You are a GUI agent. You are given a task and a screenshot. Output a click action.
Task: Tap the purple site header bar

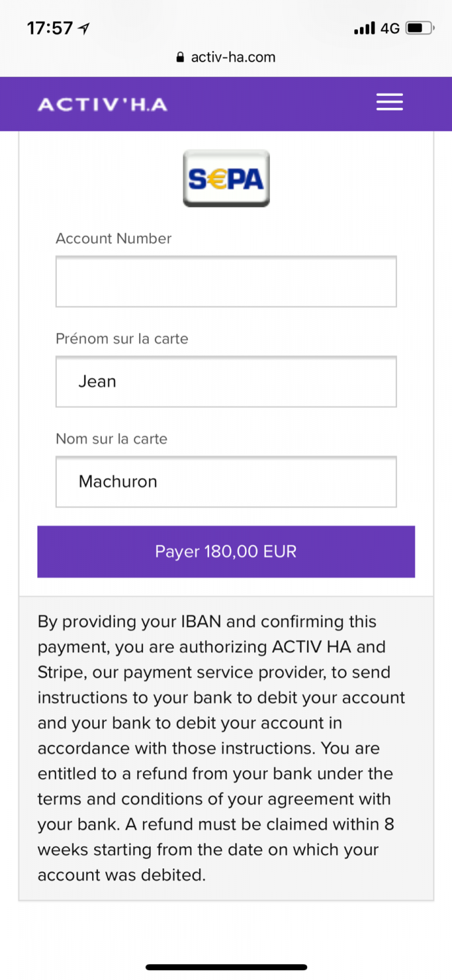226,104
